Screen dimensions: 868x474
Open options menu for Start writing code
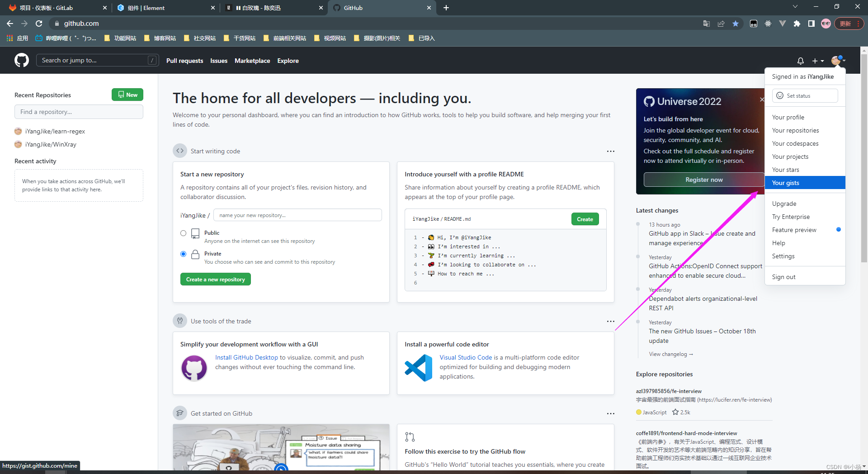click(610, 151)
